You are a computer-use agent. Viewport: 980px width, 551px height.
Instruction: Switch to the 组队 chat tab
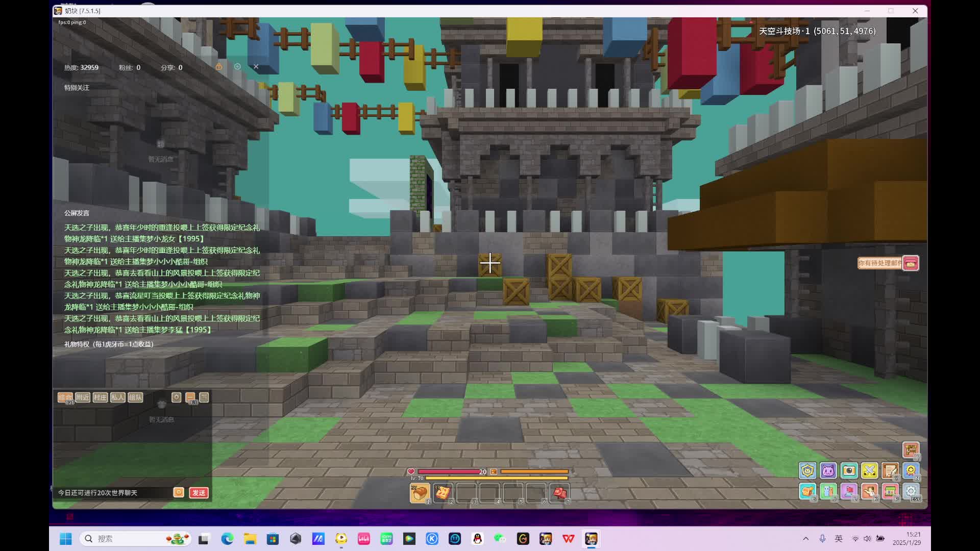pyautogui.click(x=135, y=397)
